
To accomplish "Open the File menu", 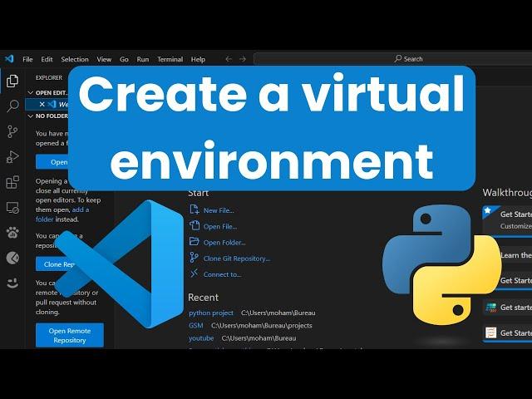I will point(27,59).
